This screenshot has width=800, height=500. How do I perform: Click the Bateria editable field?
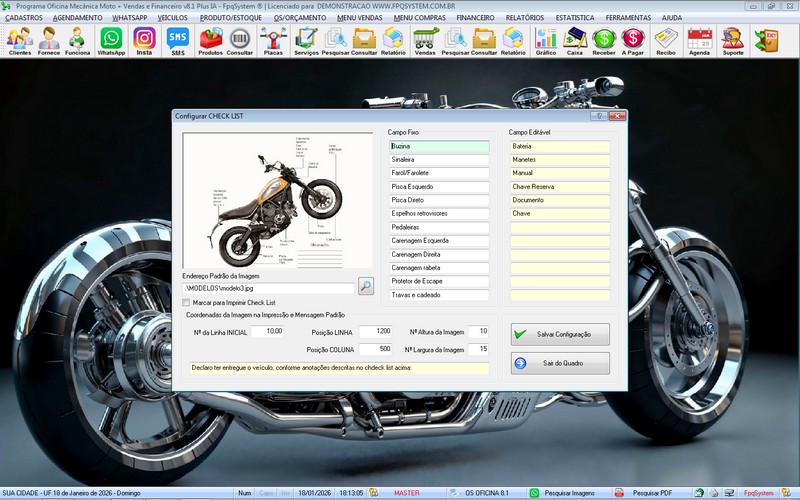coord(559,146)
